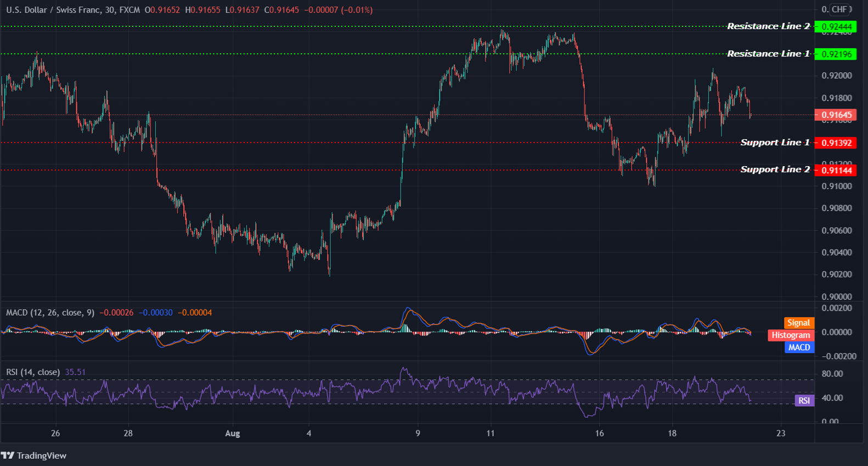This screenshot has height=466, width=868.
Task: Click the 0.90600 price axis tick
Action: 837,230
